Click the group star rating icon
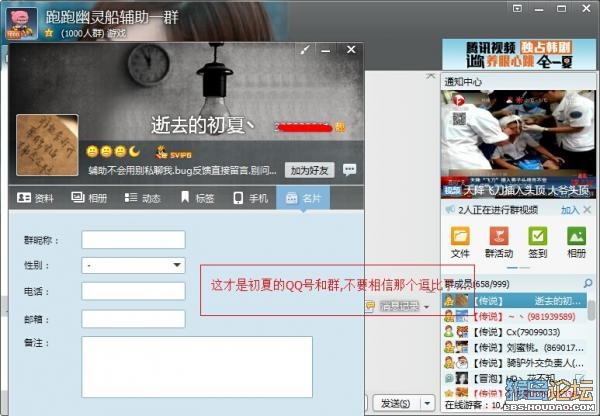 tap(49, 33)
